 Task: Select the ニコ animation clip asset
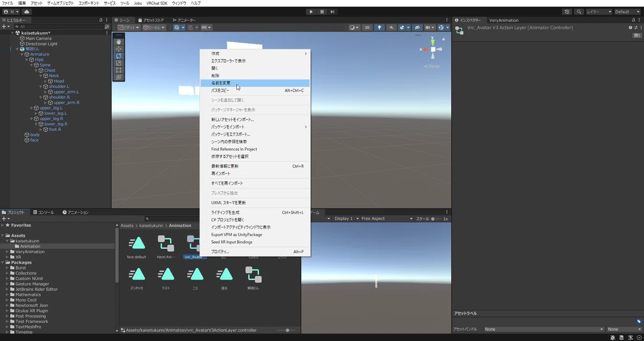coord(195,278)
